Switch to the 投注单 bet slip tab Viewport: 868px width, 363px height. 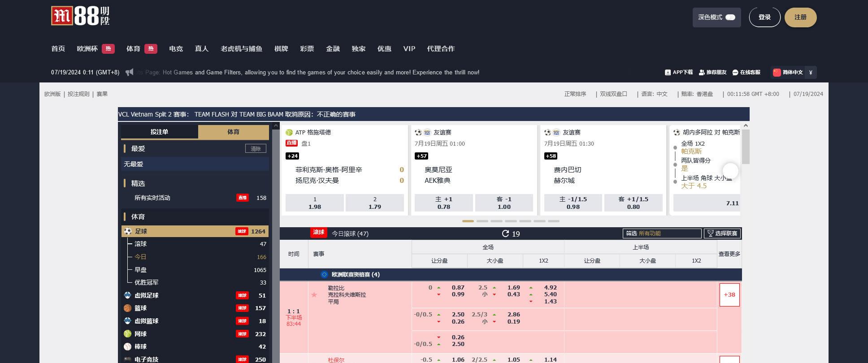pos(159,132)
